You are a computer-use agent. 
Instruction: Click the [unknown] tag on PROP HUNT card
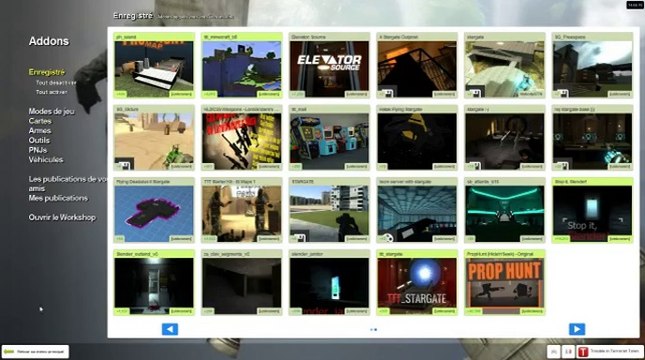tap(532, 311)
